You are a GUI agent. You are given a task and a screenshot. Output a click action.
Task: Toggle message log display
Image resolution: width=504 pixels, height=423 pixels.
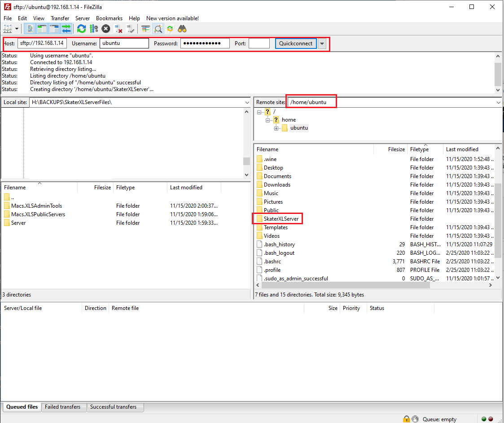(30, 29)
